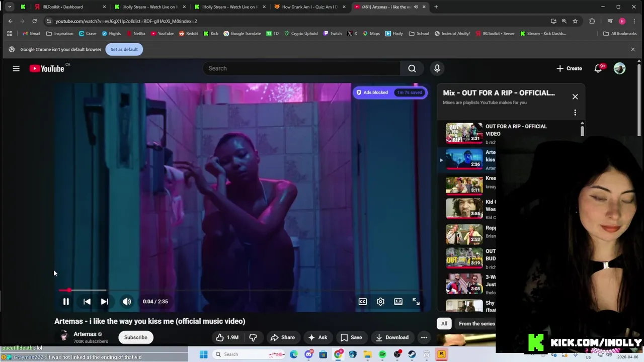Select the 3:55 Kid playlist thumbnail
This screenshot has height=362, width=644.
pyautogui.click(x=464, y=209)
